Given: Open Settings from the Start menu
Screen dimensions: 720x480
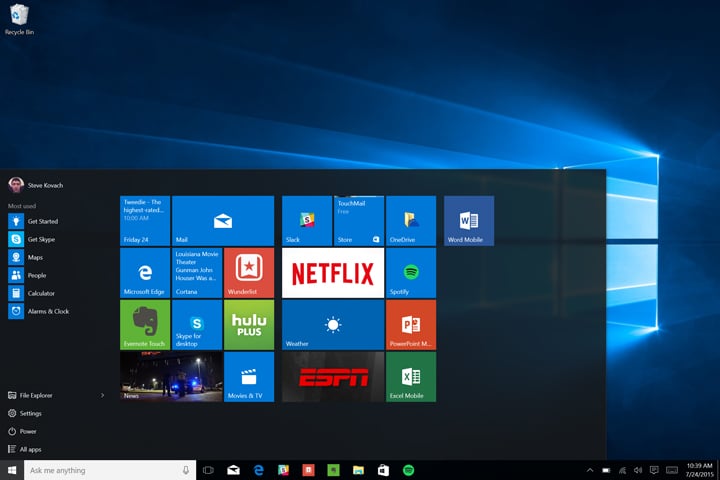Looking at the screenshot, I should tap(30, 413).
